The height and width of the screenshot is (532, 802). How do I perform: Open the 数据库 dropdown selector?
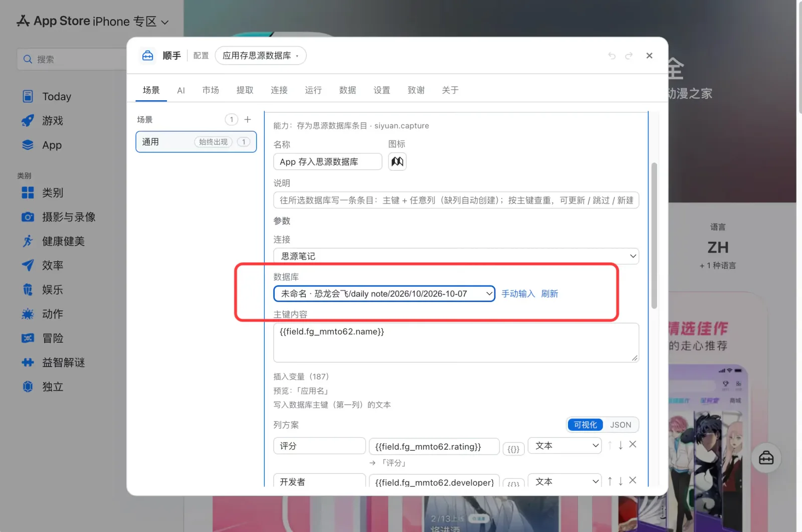(384, 294)
